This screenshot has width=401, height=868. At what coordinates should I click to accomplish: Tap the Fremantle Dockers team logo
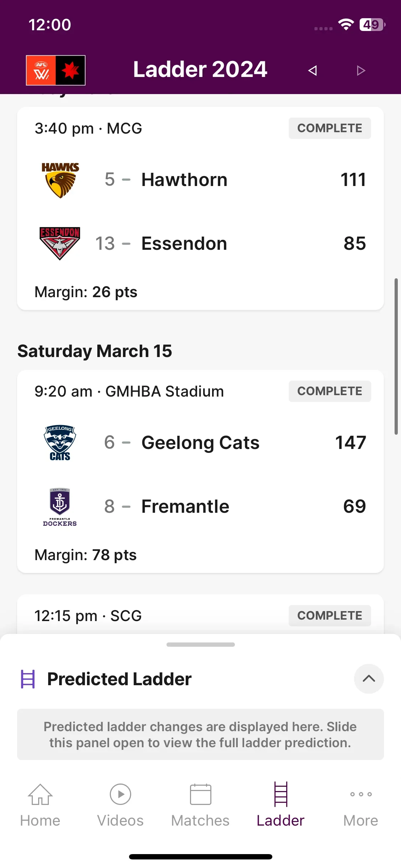pos(60,507)
